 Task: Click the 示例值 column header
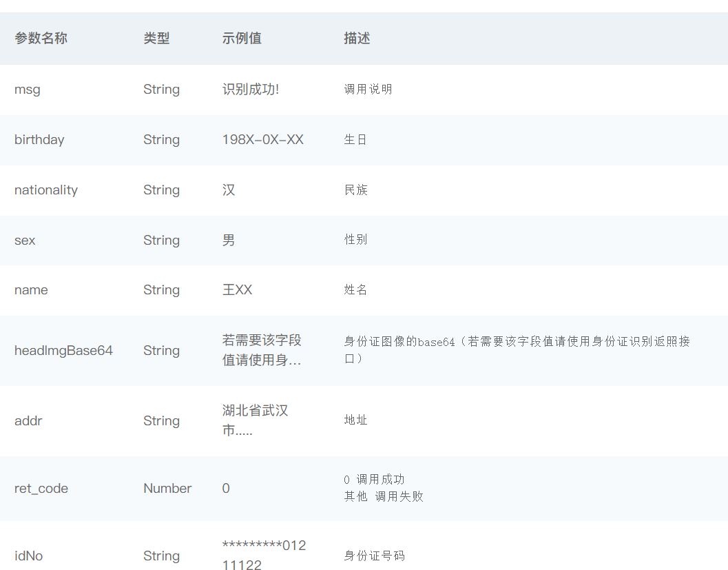tap(242, 38)
